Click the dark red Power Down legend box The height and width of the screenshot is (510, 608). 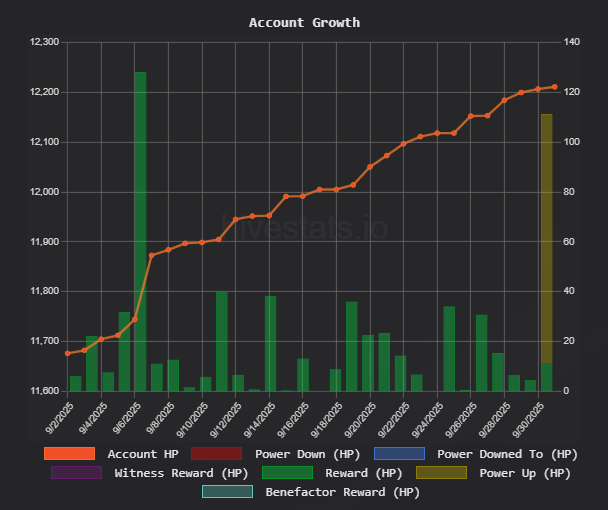pos(215,453)
